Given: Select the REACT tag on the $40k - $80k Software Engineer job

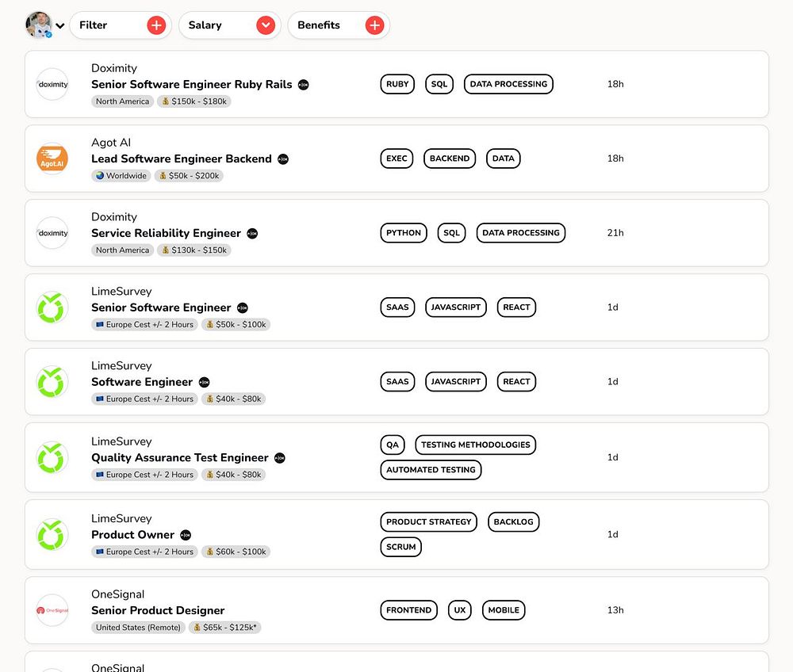Looking at the screenshot, I should pyautogui.click(x=516, y=381).
